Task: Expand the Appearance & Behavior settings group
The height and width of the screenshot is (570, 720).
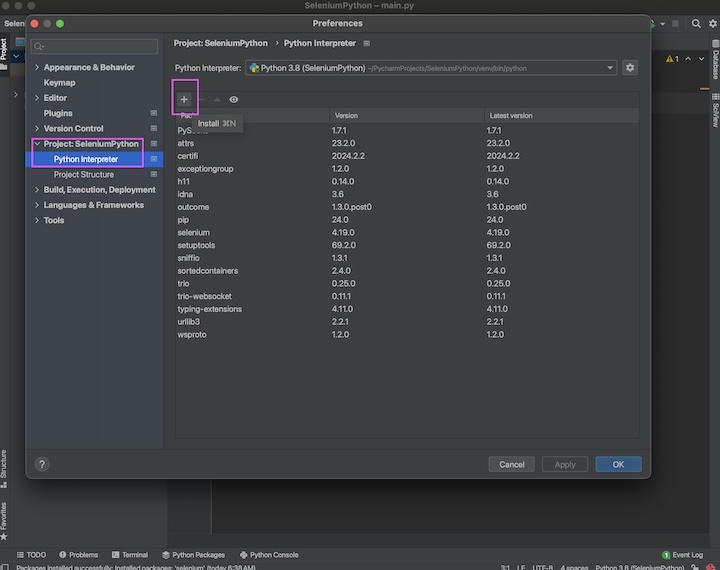Action: [x=37, y=68]
